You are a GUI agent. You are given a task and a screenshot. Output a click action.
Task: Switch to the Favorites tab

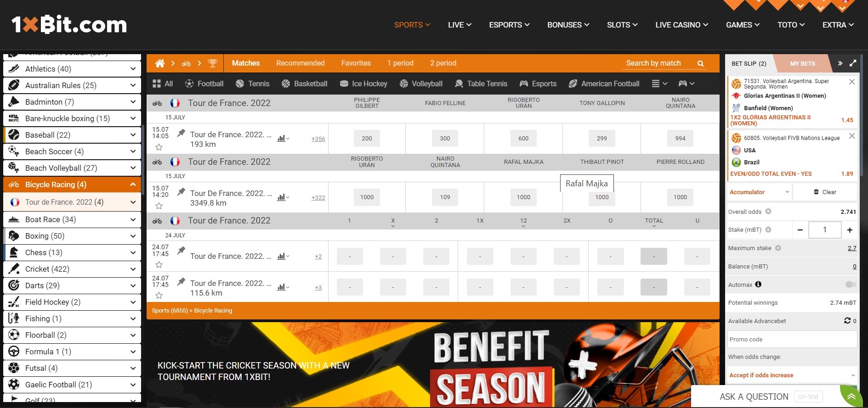tap(356, 63)
